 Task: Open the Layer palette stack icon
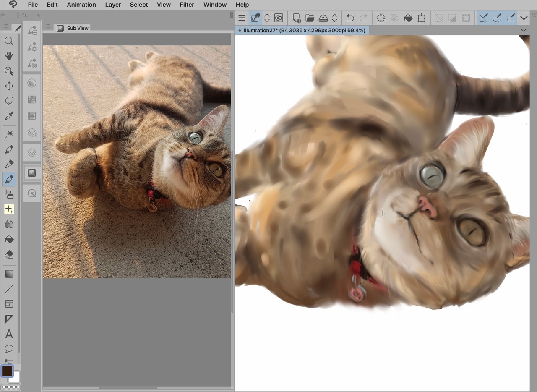click(32, 153)
